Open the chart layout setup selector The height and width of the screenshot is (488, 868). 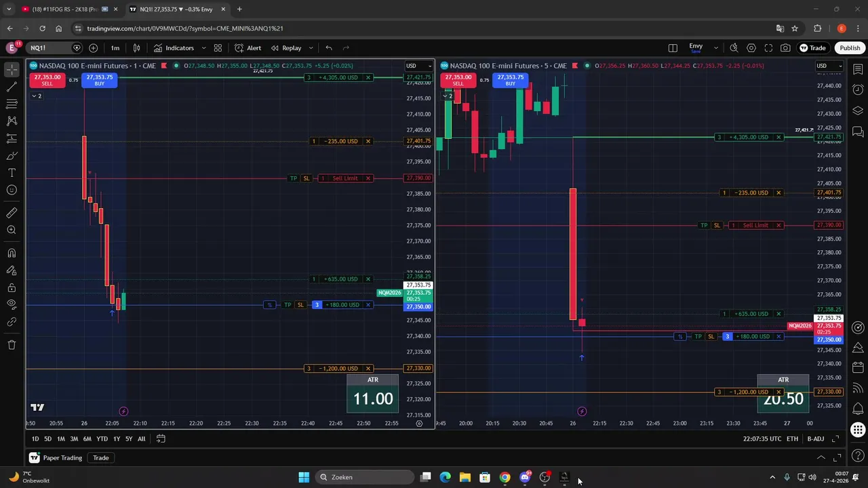pos(673,48)
